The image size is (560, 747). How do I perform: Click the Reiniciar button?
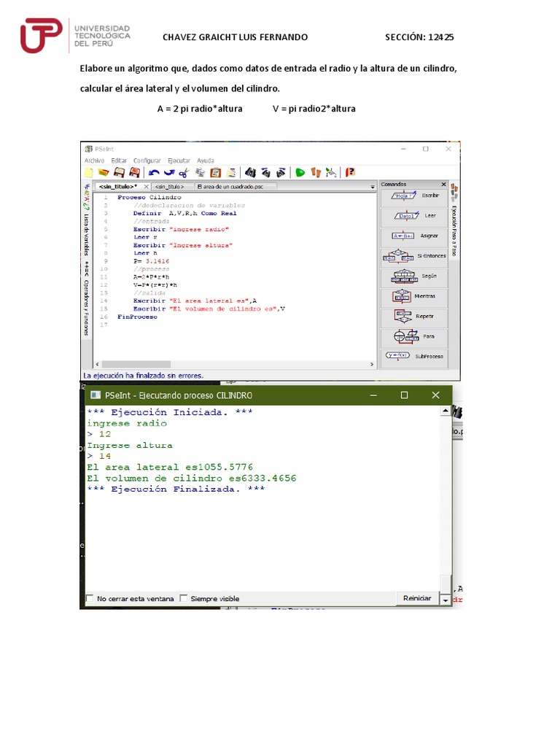pyautogui.click(x=417, y=598)
